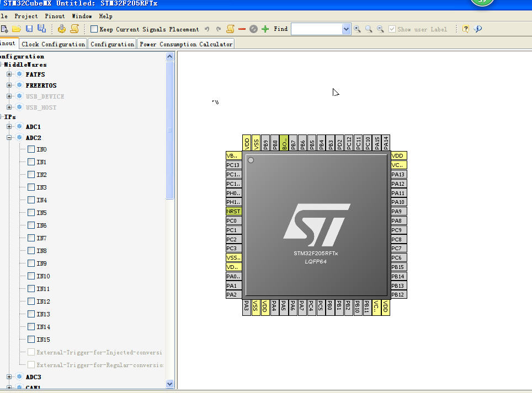This screenshot has height=393, width=532.
Task: Open the Project menu
Action: click(x=26, y=17)
